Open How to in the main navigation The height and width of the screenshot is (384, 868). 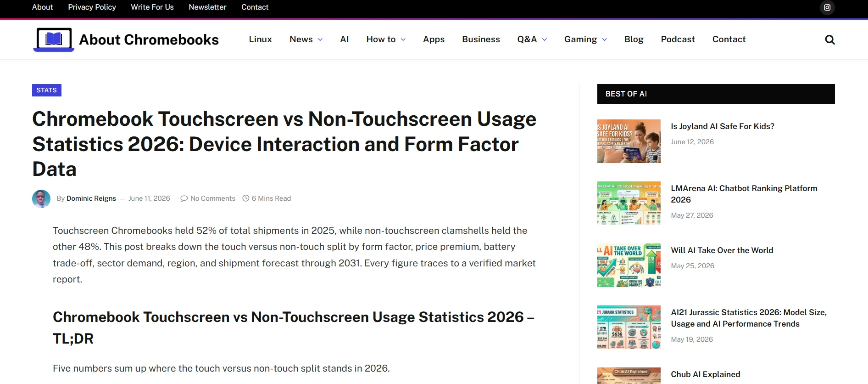pyautogui.click(x=381, y=40)
